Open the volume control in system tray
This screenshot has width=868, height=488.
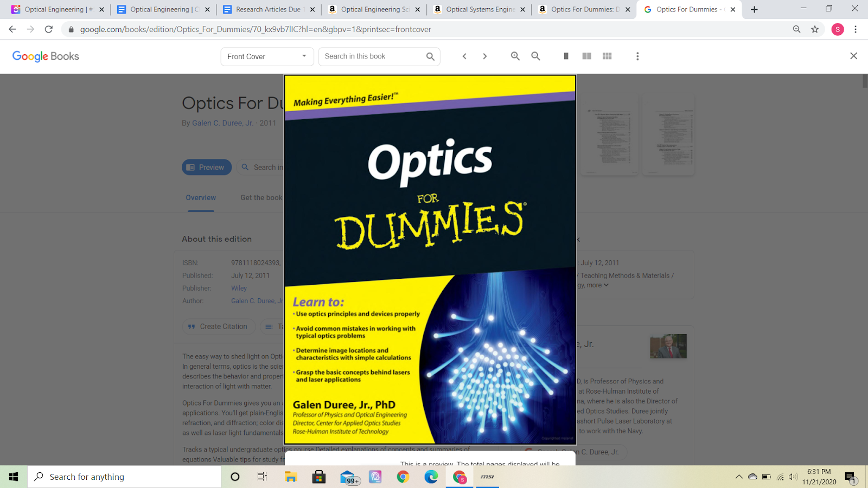point(793,477)
